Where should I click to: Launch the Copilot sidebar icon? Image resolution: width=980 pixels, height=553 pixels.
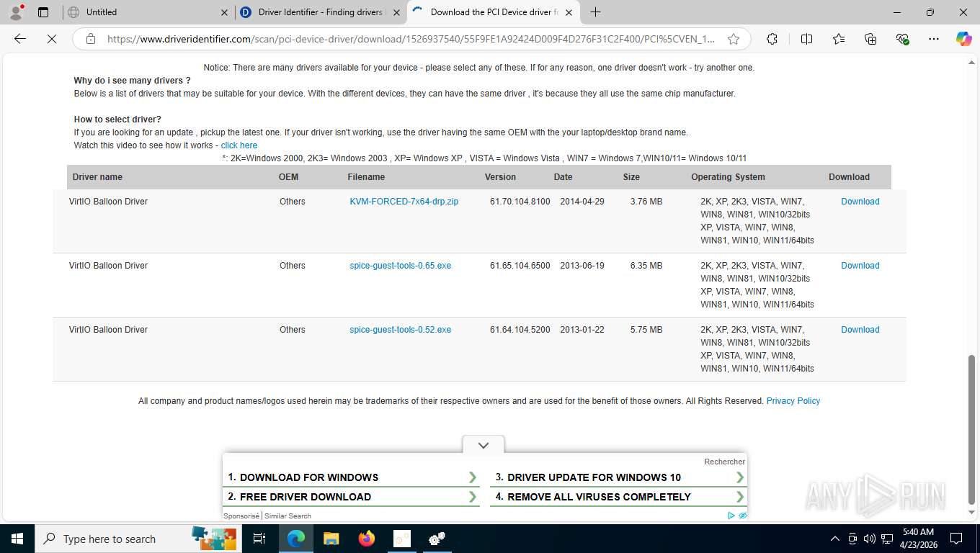pos(963,39)
